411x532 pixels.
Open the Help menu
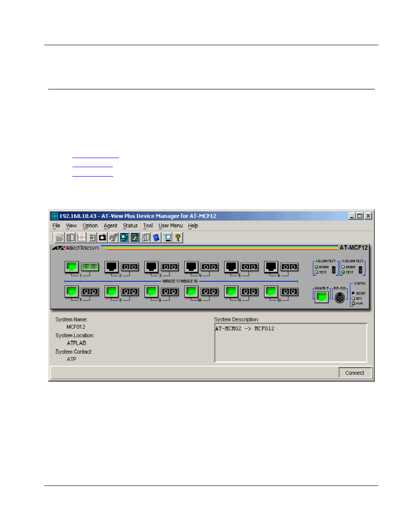coord(193,226)
